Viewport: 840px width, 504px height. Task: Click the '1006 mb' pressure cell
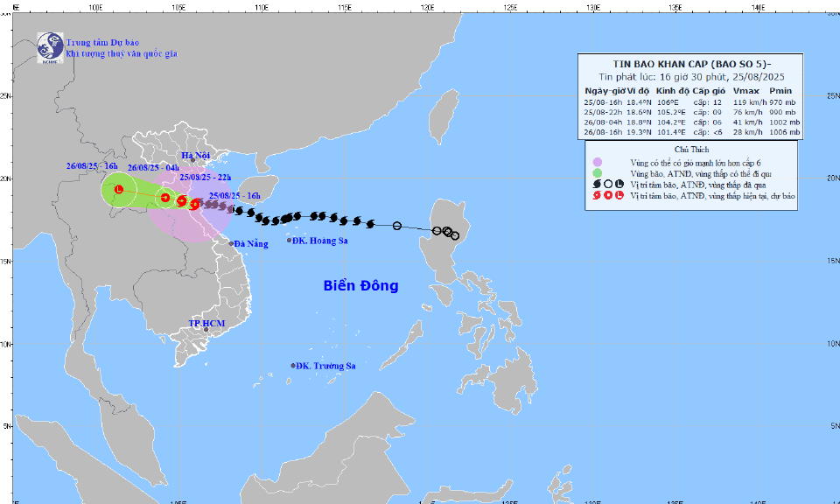point(785,132)
